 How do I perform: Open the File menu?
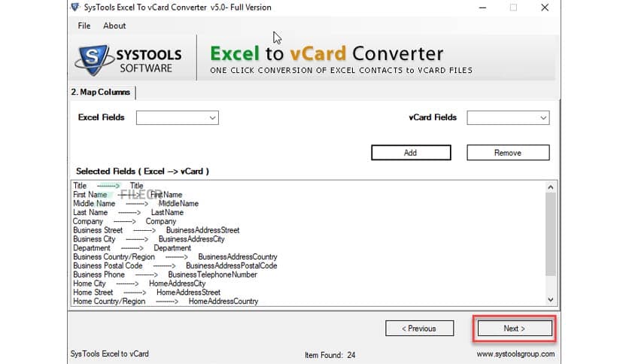click(x=84, y=26)
